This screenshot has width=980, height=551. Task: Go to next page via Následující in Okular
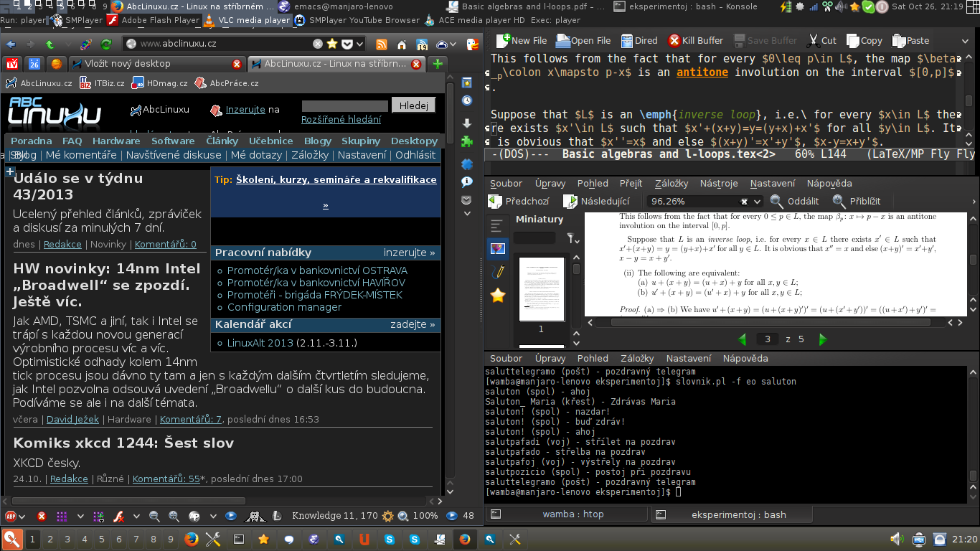[x=596, y=202]
